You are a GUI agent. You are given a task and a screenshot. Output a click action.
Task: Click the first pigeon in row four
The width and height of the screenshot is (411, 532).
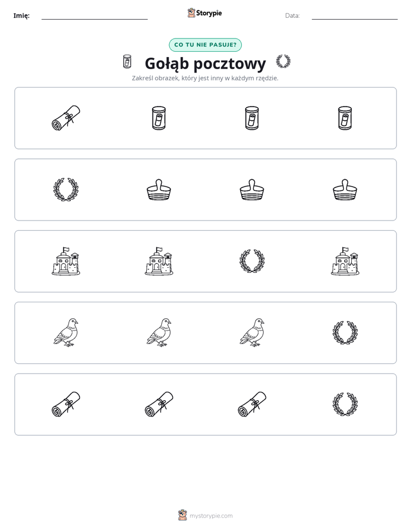click(x=66, y=333)
